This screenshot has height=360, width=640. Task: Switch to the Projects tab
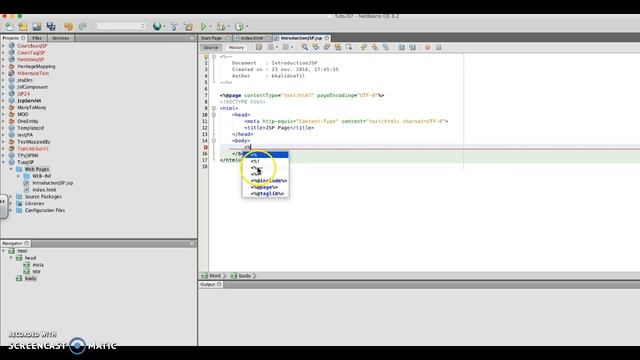[x=14, y=38]
